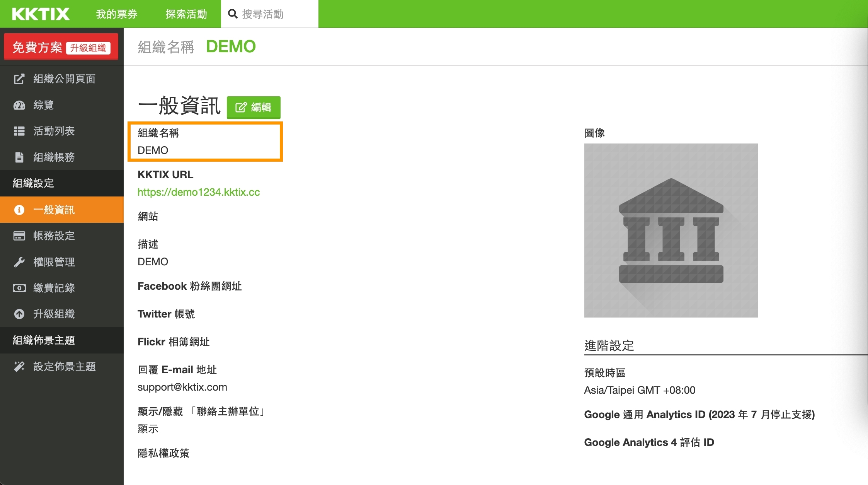868x485 pixels.
Task: Click the magic wand icon beside 設定佈景主題
Action: pos(19,367)
